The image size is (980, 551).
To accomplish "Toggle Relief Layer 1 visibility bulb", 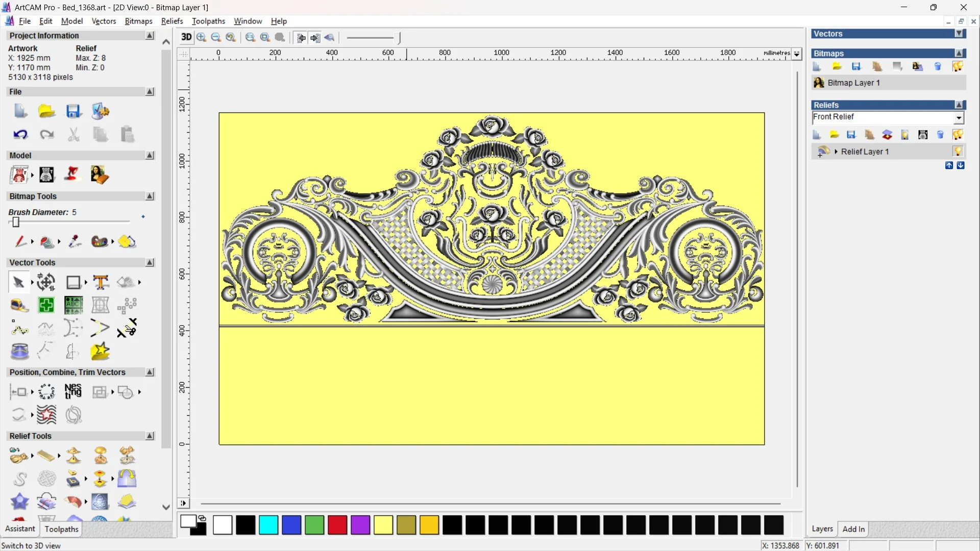I will 958,152.
